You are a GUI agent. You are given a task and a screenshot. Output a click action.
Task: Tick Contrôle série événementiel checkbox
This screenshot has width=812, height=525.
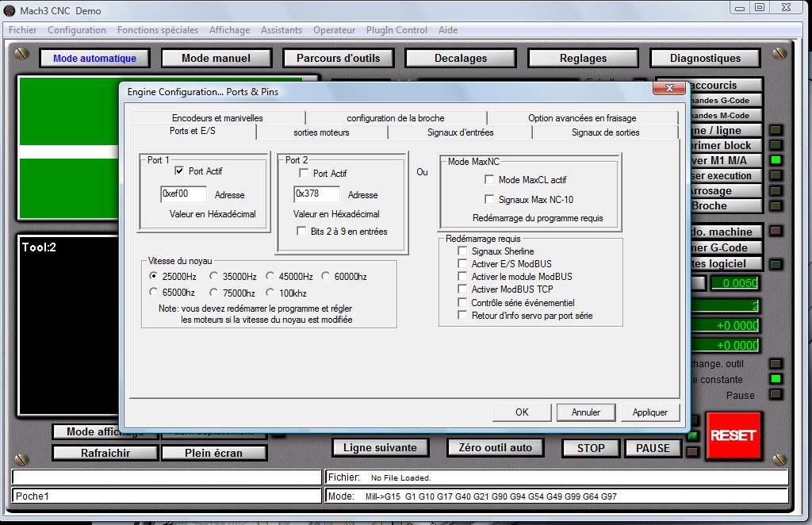click(x=462, y=302)
